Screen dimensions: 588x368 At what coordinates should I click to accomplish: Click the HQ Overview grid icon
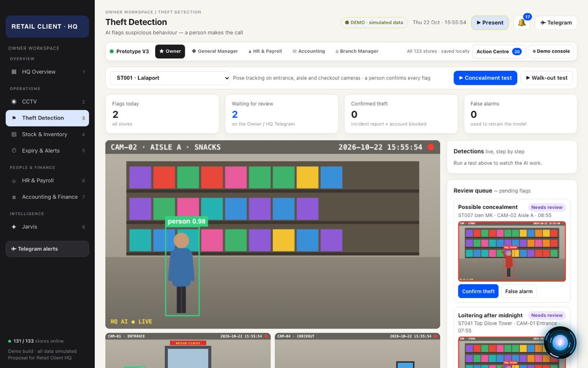[x=14, y=72]
